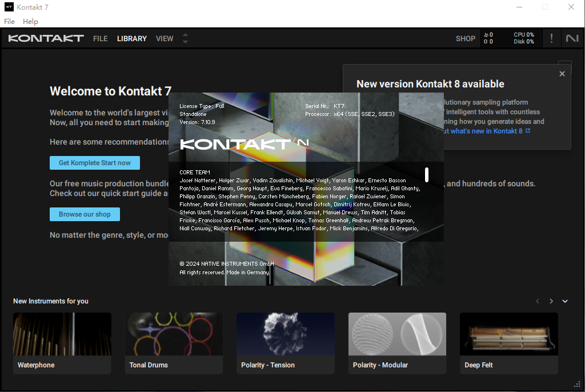Click the voice count note indicator

[x=488, y=35]
